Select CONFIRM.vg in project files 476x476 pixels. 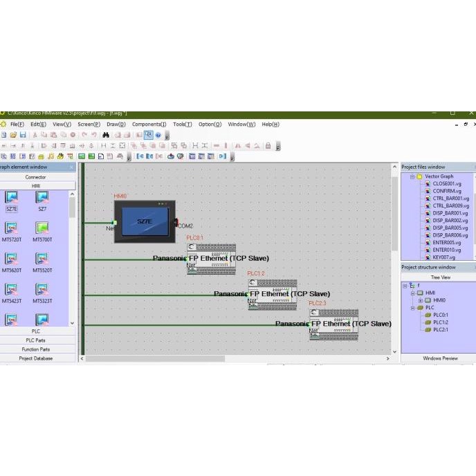[x=446, y=191]
